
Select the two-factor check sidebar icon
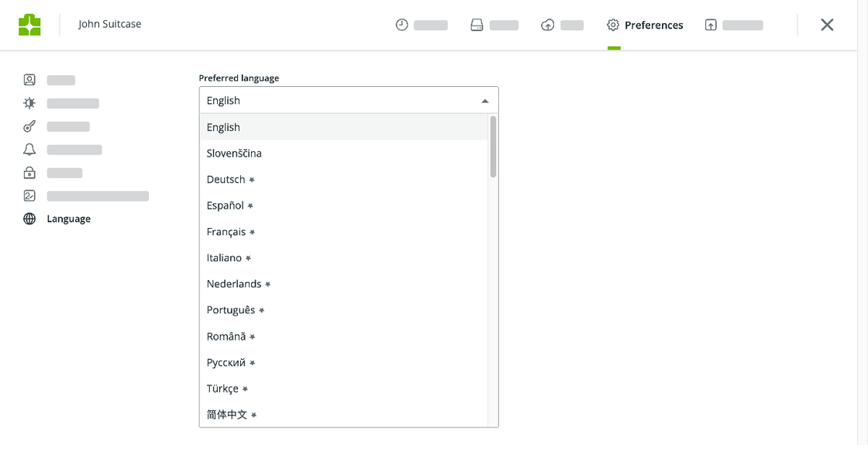[x=29, y=196]
